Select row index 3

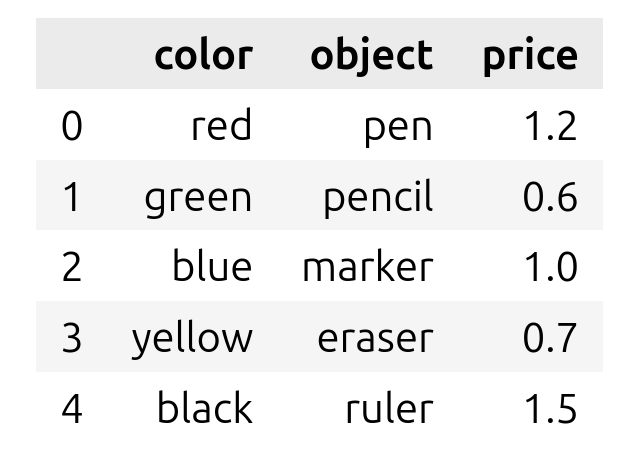(71, 338)
